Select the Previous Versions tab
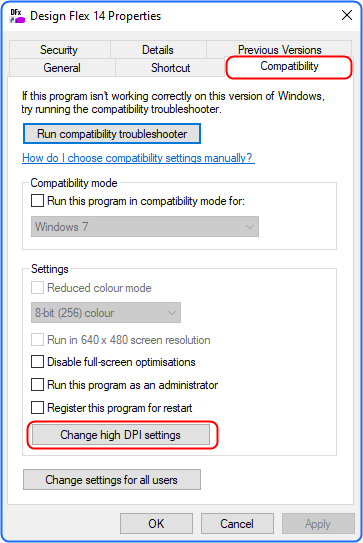This screenshot has width=363, height=543. point(279,49)
